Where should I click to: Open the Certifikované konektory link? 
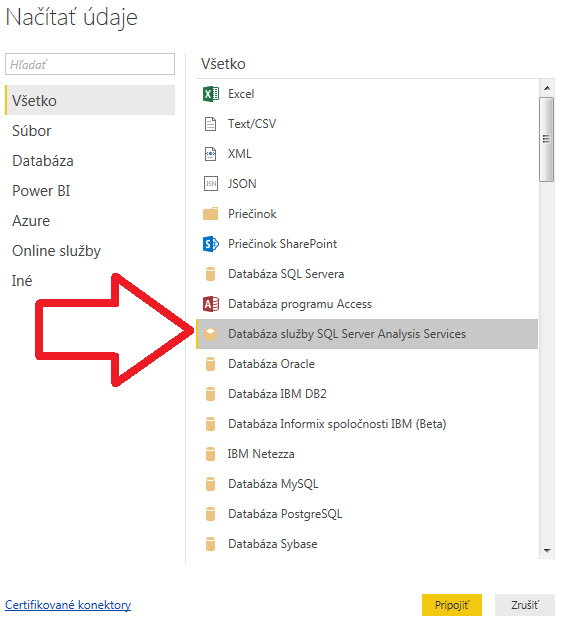pyautogui.click(x=68, y=605)
